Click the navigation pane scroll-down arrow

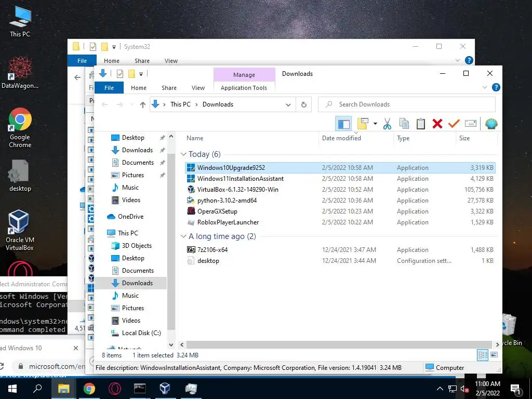point(171,345)
